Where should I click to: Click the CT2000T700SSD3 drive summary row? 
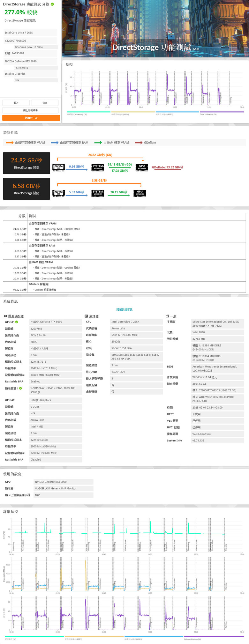pos(30,41)
